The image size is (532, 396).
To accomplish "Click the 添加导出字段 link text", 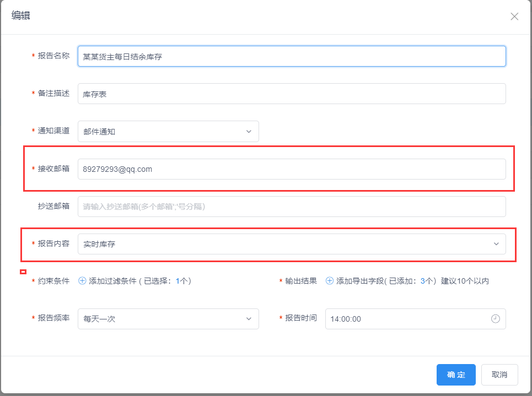I will [x=360, y=281].
